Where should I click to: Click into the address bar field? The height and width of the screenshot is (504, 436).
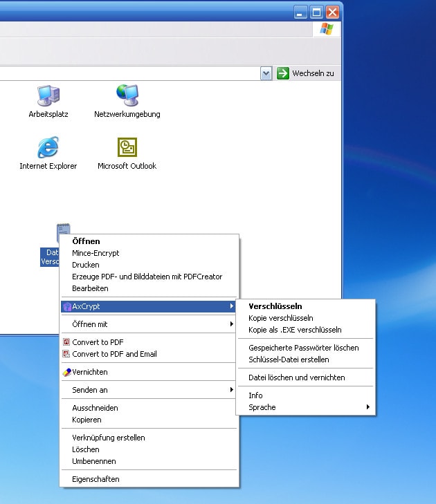pos(129,73)
